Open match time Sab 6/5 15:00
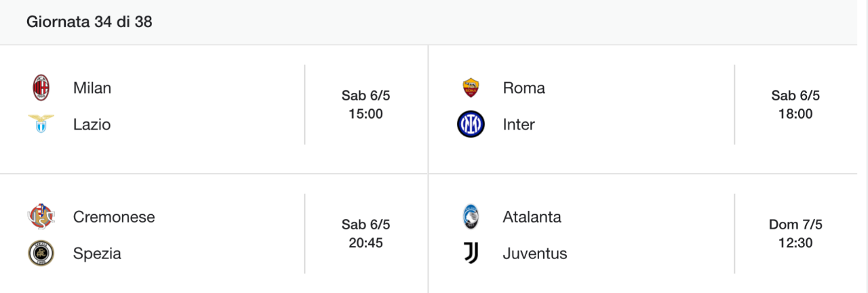The width and height of the screenshot is (868, 293). (x=366, y=104)
